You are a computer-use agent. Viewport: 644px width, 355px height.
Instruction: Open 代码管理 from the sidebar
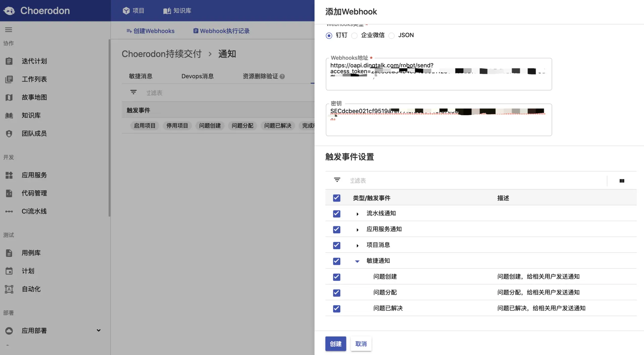click(35, 193)
